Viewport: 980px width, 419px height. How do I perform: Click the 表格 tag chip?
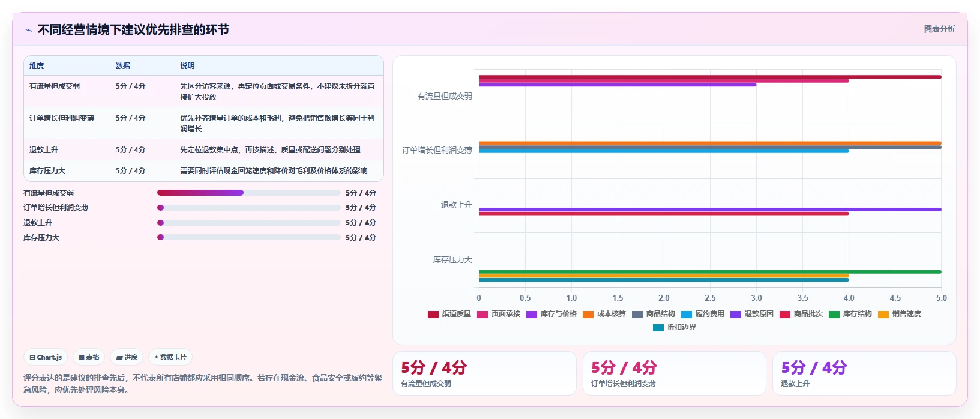(x=89, y=357)
